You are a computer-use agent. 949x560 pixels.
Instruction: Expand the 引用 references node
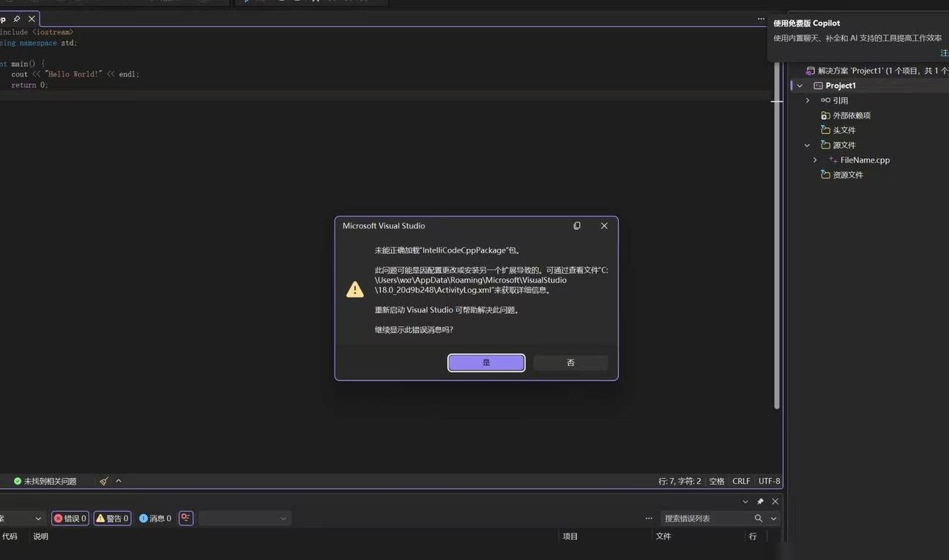pos(808,100)
